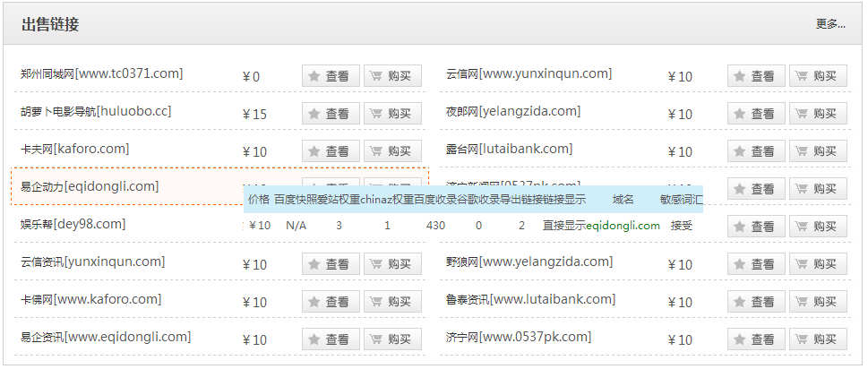
Task: Open the 露台网 [lutaibank.com] listing
Action: point(509,150)
